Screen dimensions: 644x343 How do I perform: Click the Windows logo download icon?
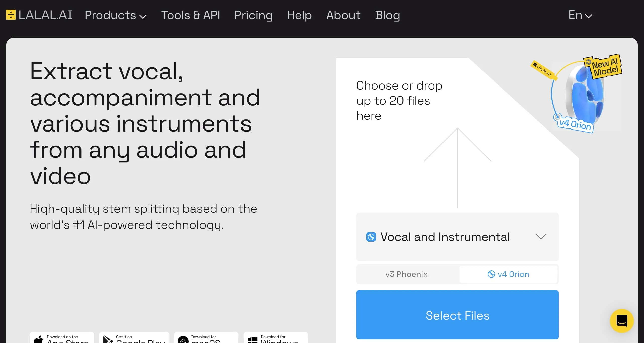[252, 339]
